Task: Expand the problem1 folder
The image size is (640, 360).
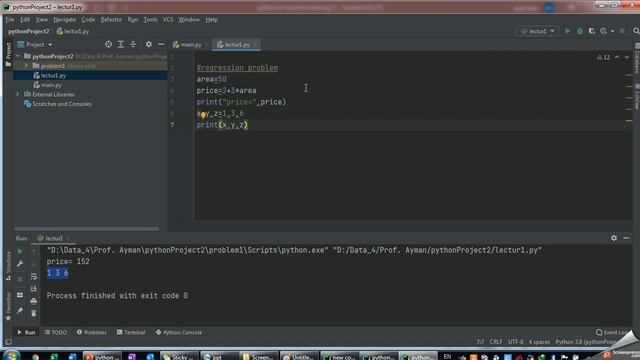Action: 26,66
